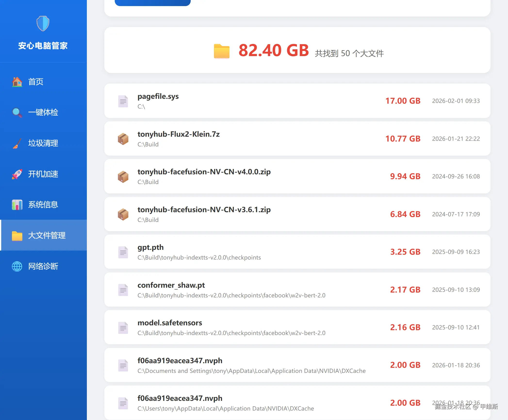Click the model.safetensors file name
This screenshot has height=420, width=508.
pyautogui.click(x=170, y=323)
